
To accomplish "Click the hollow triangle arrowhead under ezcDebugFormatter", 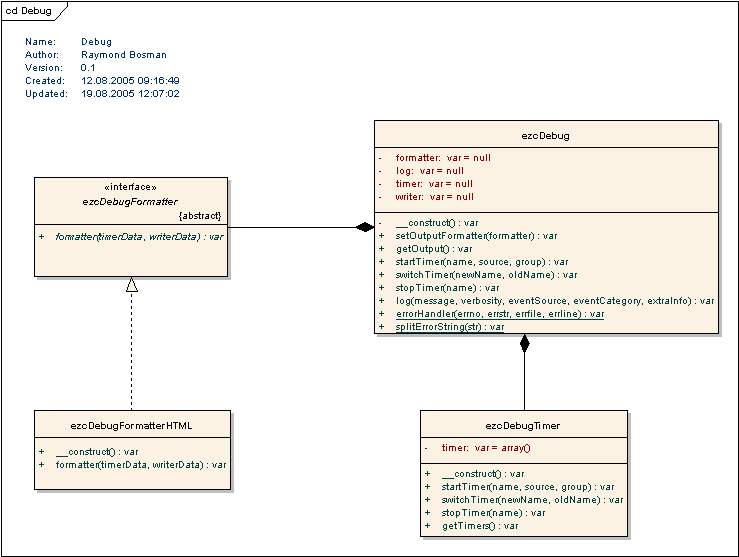I will coord(131,285).
